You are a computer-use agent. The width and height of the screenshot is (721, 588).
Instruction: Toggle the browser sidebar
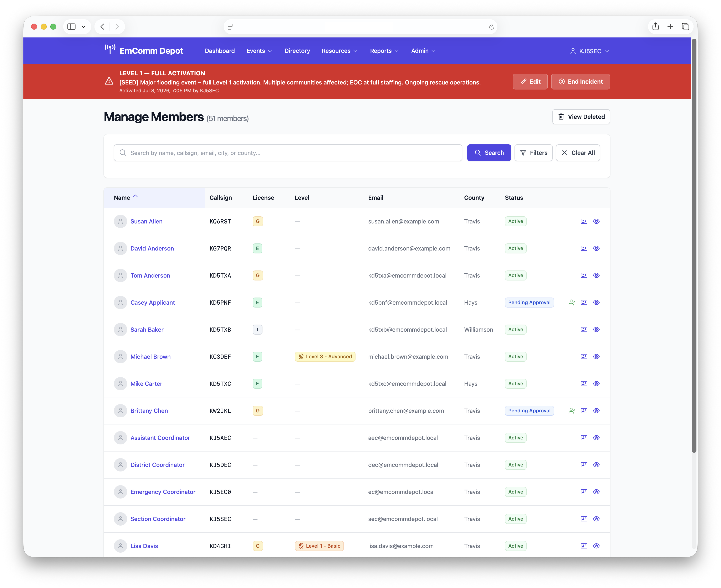click(x=71, y=26)
